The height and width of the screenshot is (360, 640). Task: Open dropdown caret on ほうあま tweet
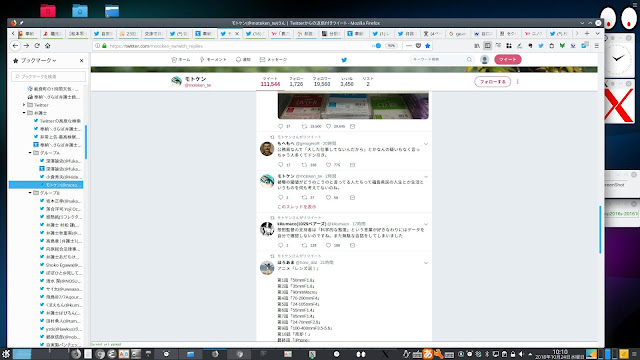point(426,263)
